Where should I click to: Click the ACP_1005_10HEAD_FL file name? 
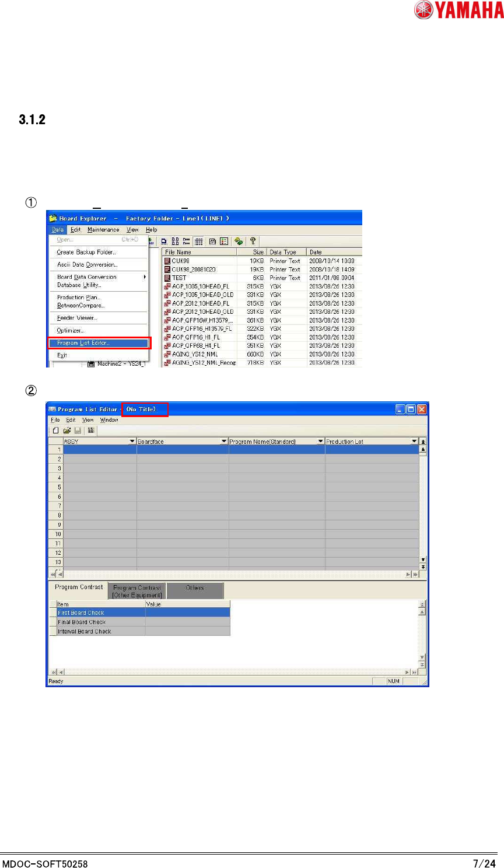click(201, 286)
